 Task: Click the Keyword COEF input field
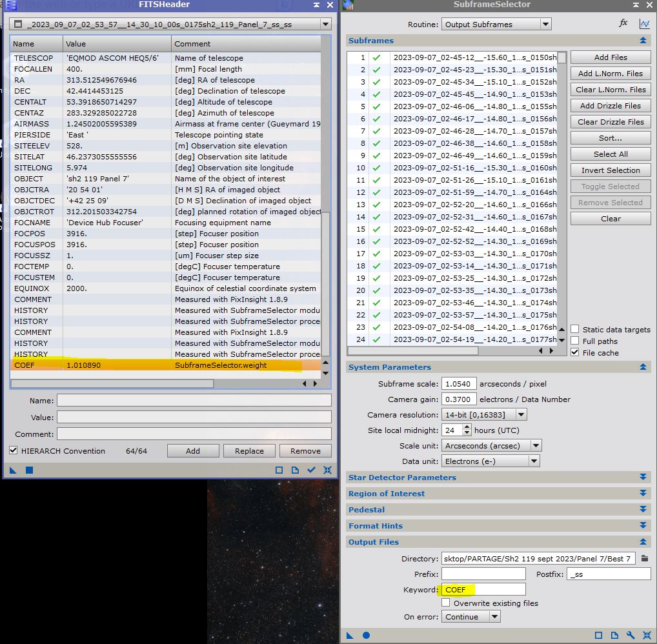[483, 589]
